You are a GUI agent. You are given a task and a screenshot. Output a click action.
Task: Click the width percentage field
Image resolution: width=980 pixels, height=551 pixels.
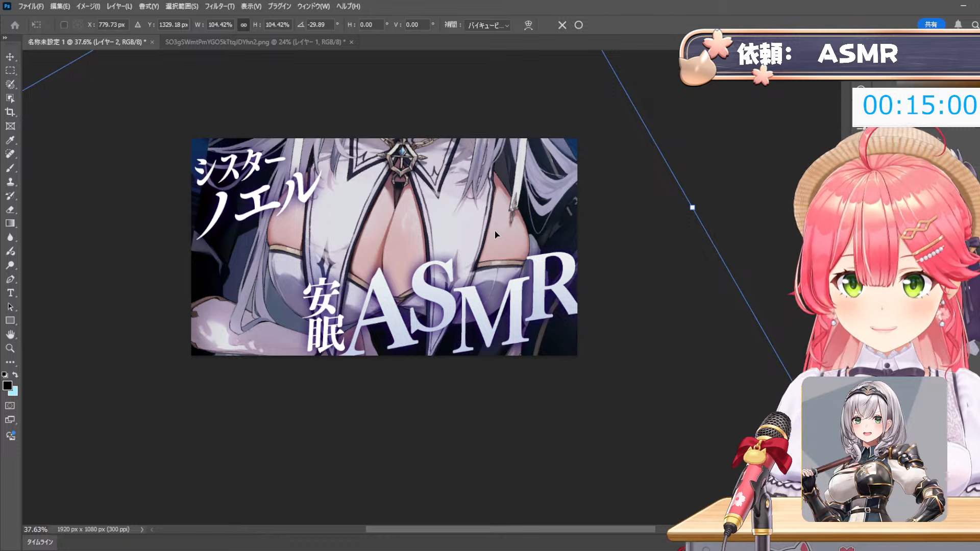[220, 24]
